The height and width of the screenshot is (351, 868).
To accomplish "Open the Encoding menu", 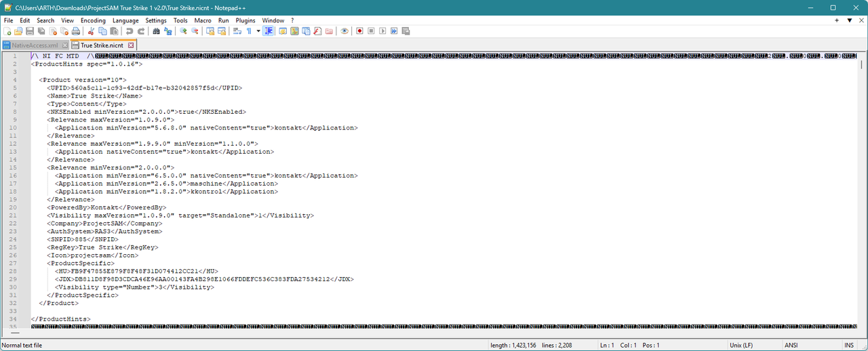I will click(93, 20).
